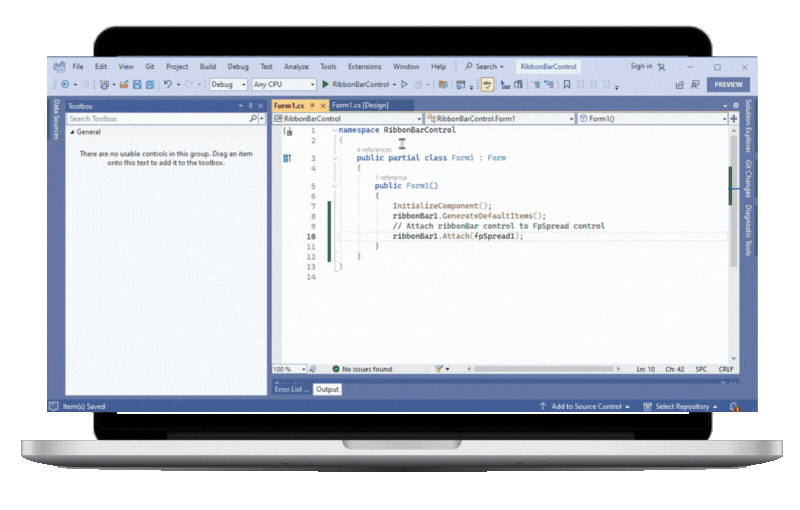Click the notification bell in the status bar
The height and width of the screenshot is (510, 800).
[x=735, y=407]
